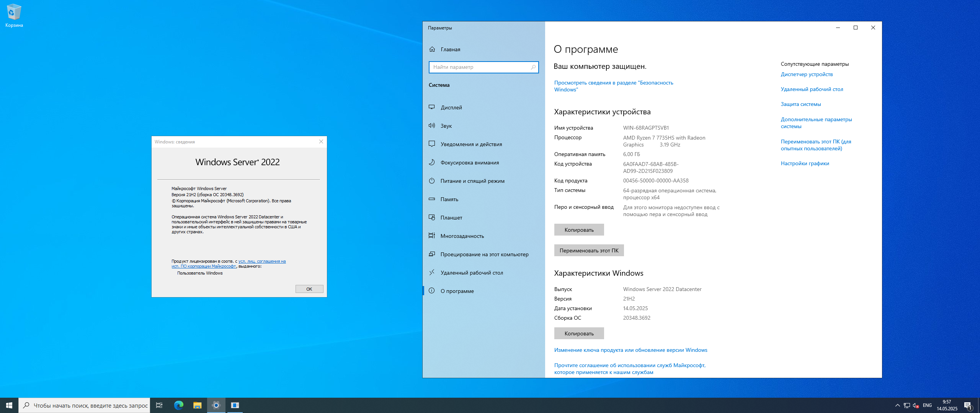Select OS build 20348.3692 in Settings

point(637,318)
